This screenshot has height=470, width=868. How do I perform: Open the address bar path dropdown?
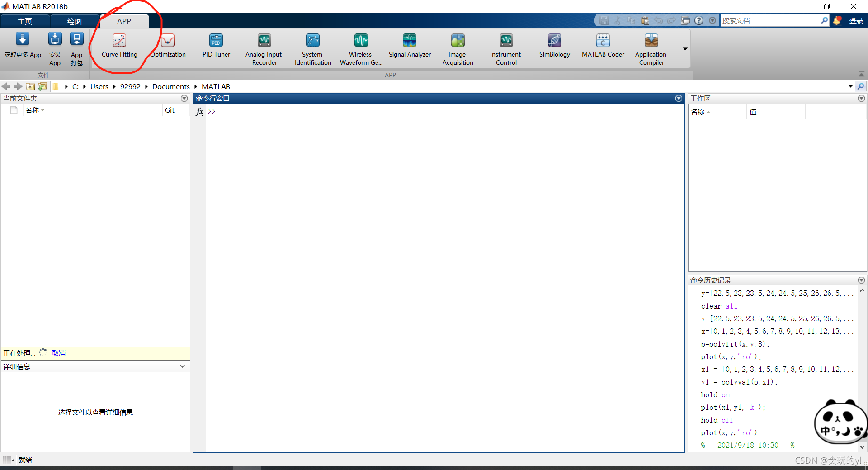click(x=850, y=86)
